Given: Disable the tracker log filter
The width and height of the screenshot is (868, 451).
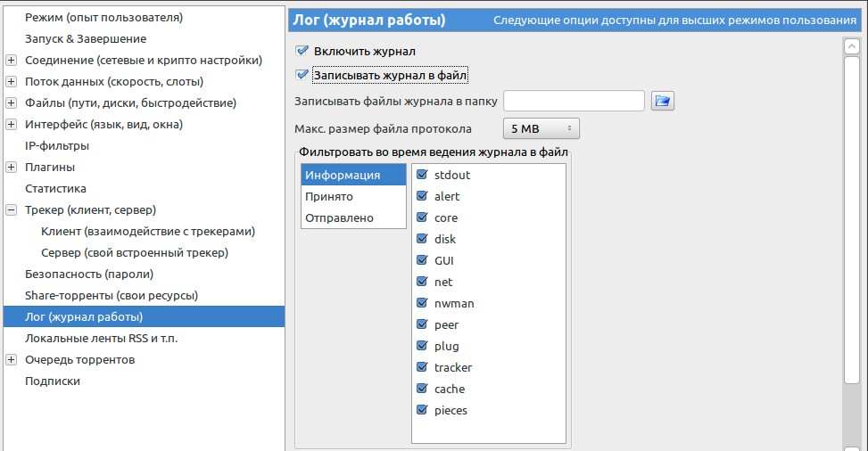Looking at the screenshot, I should click(x=422, y=367).
